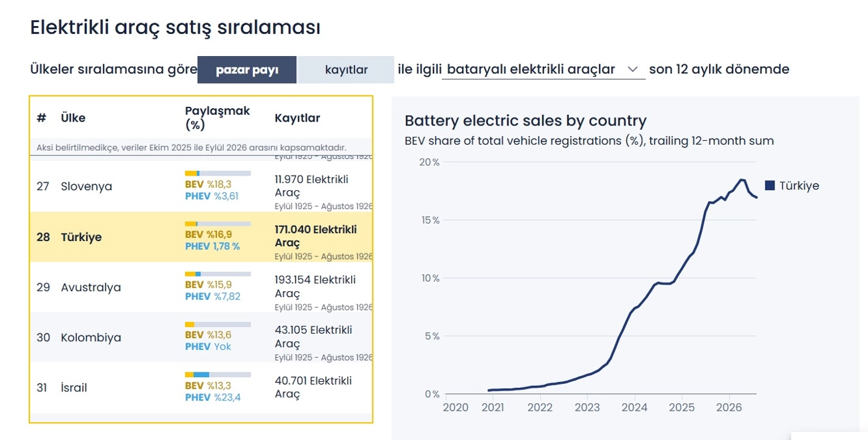Screen dimensions: 868x440
Task: Select the Slovenya row
Action: 201,186
